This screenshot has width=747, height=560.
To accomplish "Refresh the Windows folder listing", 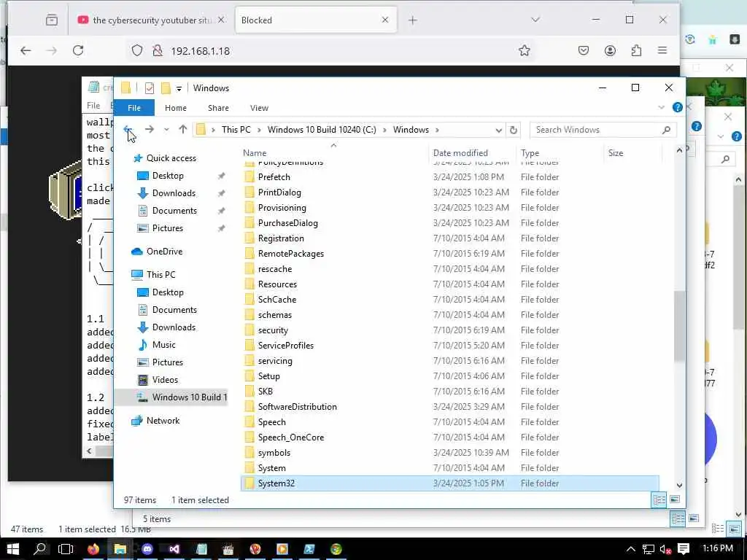I will [x=513, y=130].
